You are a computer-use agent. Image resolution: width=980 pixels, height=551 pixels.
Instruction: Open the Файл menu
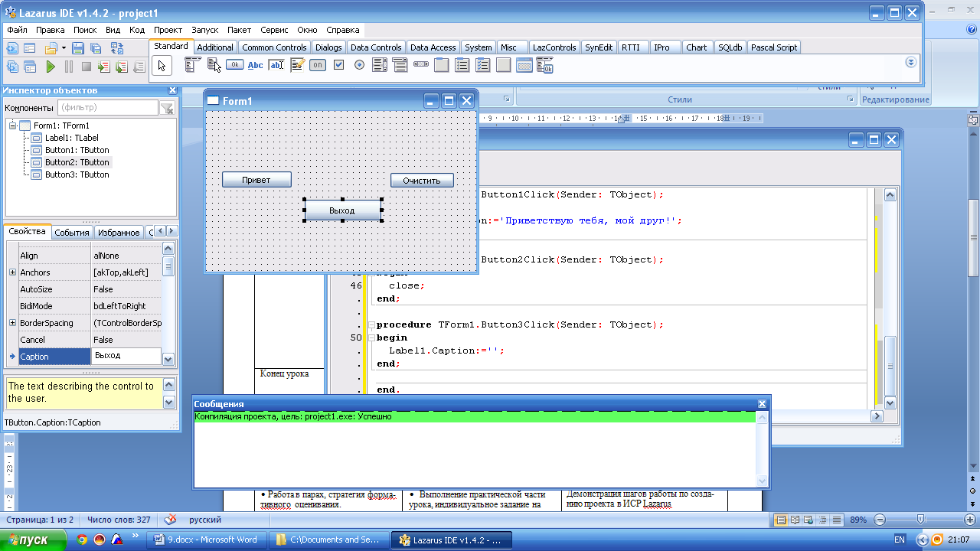pos(17,30)
